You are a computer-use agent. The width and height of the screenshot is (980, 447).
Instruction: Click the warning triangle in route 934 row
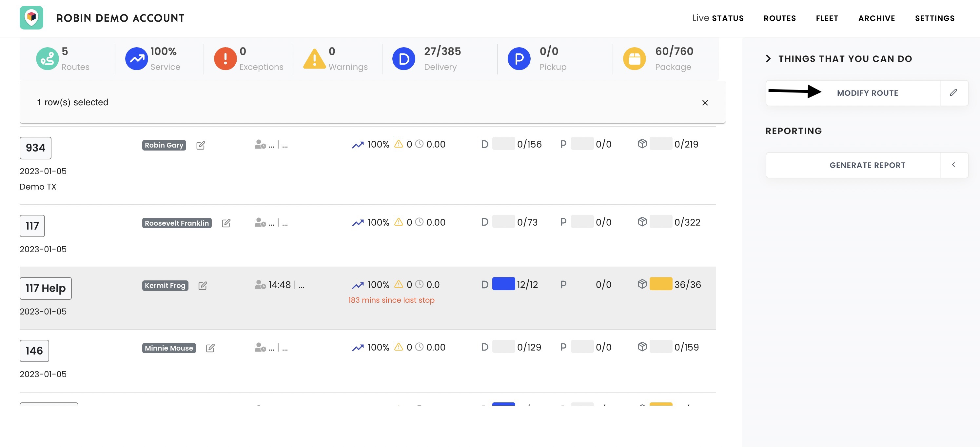[x=398, y=144]
